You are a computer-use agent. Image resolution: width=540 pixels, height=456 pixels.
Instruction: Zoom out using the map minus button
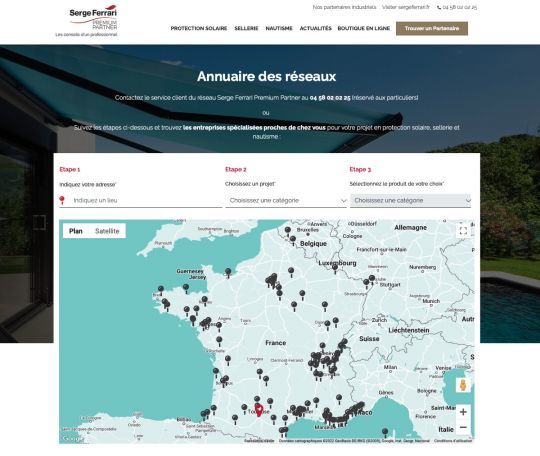pyautogui.click(x=463, y=427)
